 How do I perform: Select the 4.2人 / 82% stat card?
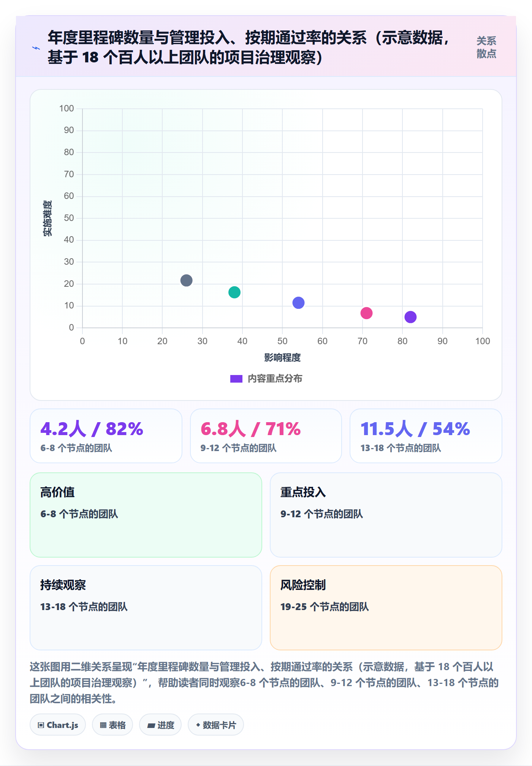click(106, 436)
